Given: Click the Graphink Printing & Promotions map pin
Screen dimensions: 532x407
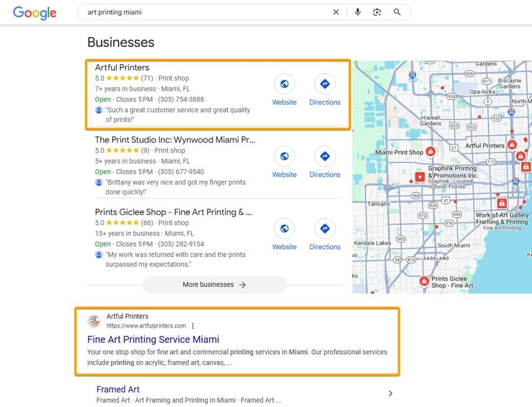Looking at the screenshot, I should pyautogui.click(x=420, y=177).
